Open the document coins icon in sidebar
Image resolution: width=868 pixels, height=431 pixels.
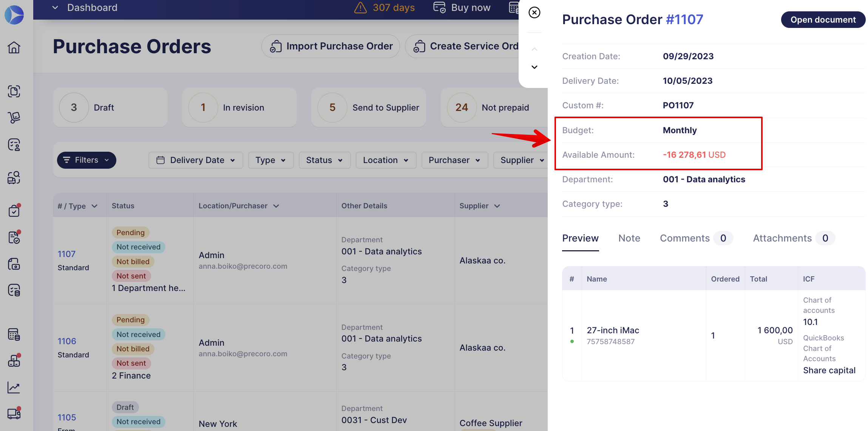(14, 290)
